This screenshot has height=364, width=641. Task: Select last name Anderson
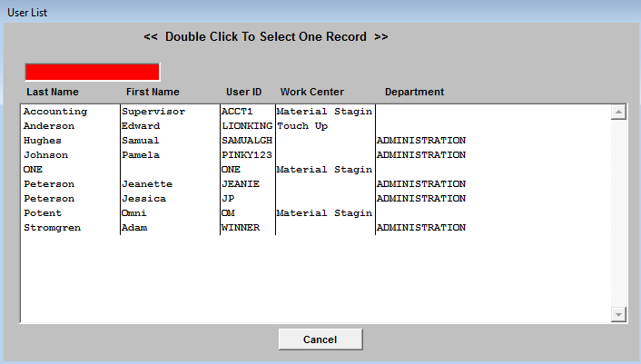click(49, 126)
